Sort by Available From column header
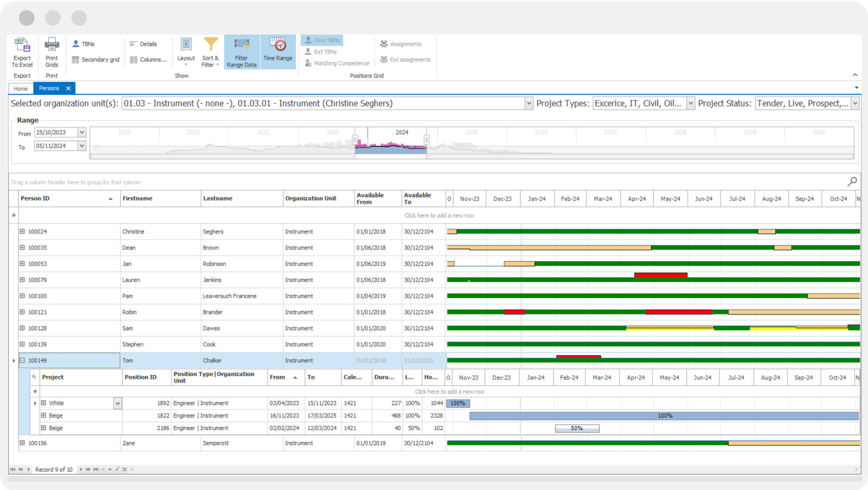Viewport: 868px width, 490px height. (x=378, y=198)
